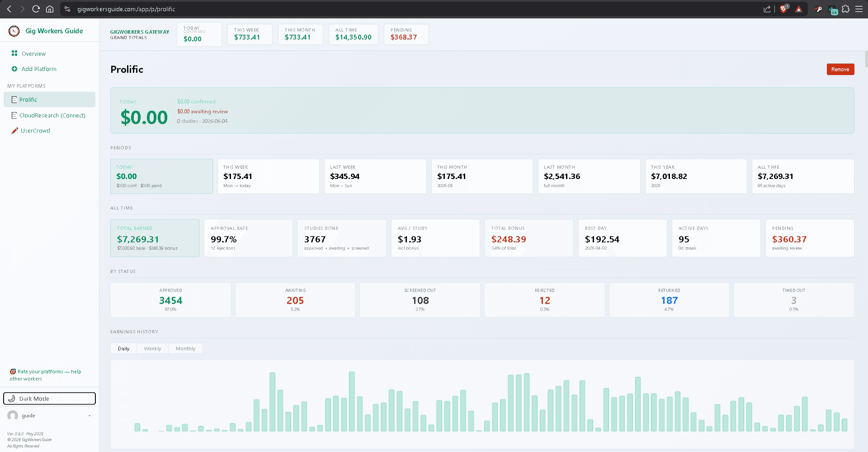
Task: Click the browser share page icon
Action: pos(767,9)
